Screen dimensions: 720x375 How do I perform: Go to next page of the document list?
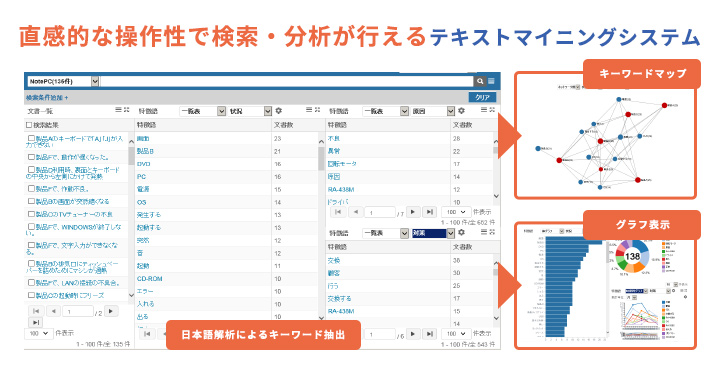(x=111, y=311)
